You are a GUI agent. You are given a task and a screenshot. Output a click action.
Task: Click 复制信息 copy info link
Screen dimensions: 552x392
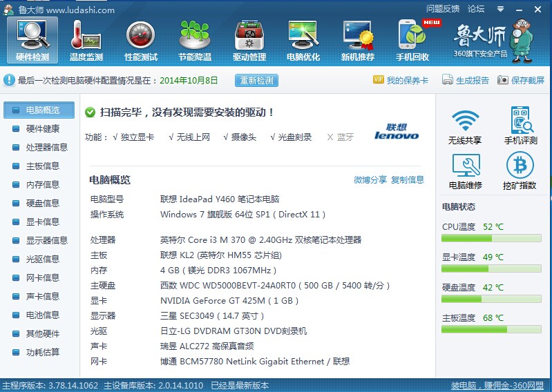tap(408, 180)
